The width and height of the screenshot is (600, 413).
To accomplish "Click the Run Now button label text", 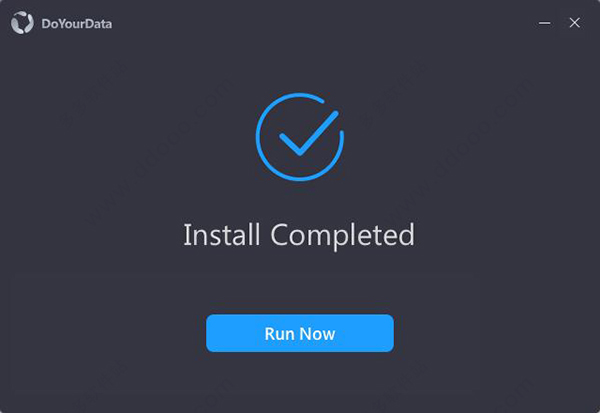I will (x=300, y=333).
